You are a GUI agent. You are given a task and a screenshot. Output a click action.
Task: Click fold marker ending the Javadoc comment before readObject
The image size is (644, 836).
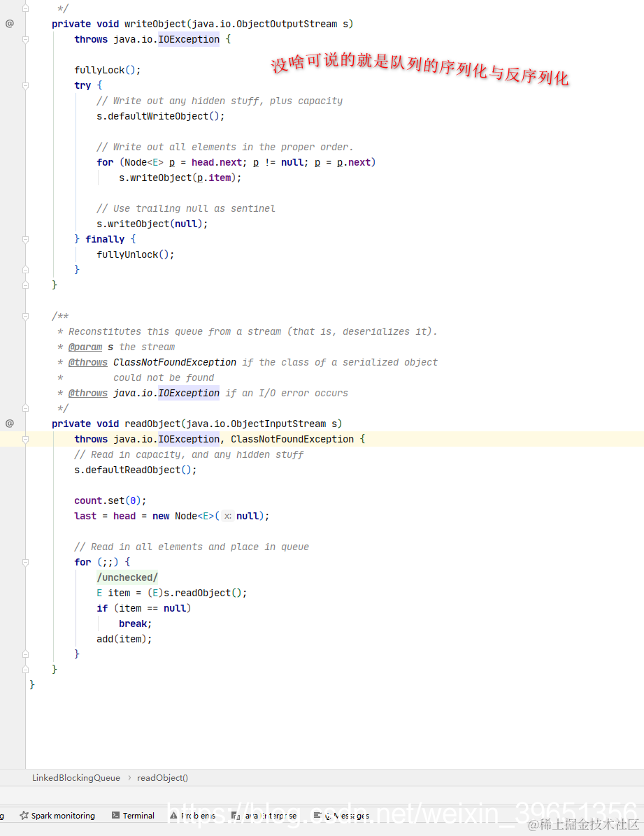click(x=25, y=408)
